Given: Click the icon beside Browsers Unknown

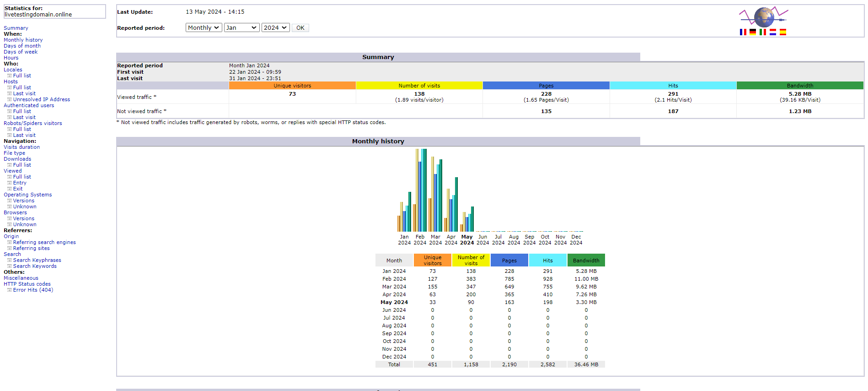Looking at the screenshot, I should coord(9,224).
